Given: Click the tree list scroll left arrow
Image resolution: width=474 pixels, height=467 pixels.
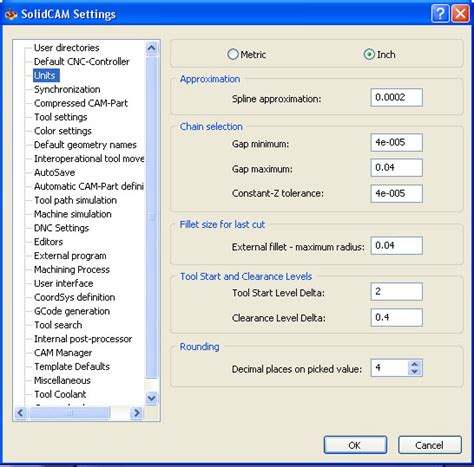Looking at the screenshot, I should tap(21, 413).
